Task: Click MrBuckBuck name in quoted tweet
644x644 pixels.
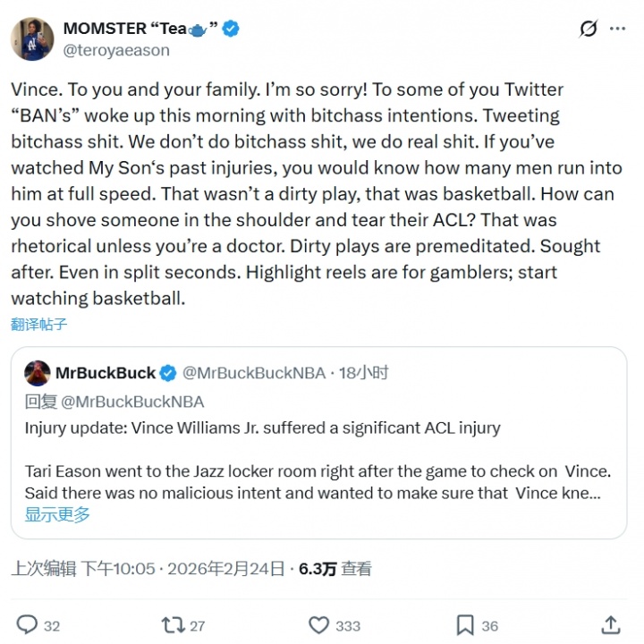Action: (106, 372)
